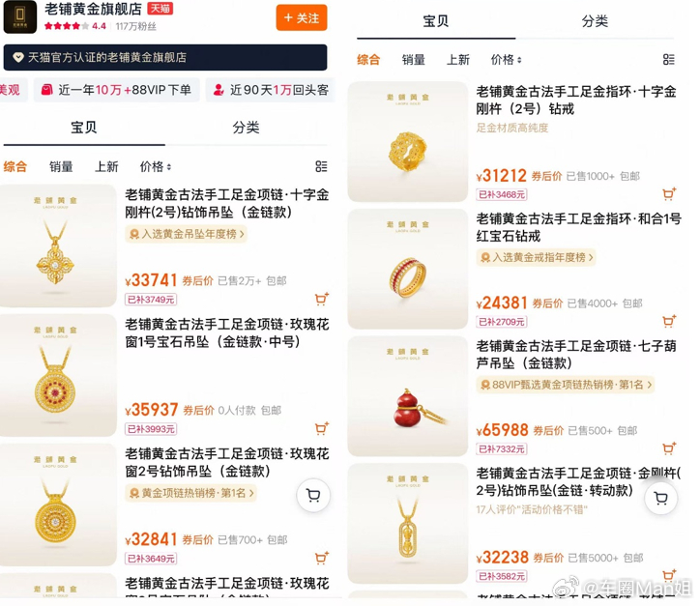The image size is (700, 606).
Task: Expand 入选黄金吊坠年度榜 ranking chevron
Action: point(242,234)
